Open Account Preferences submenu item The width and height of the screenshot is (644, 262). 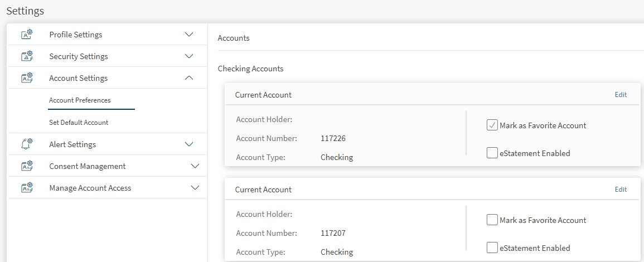80,100
